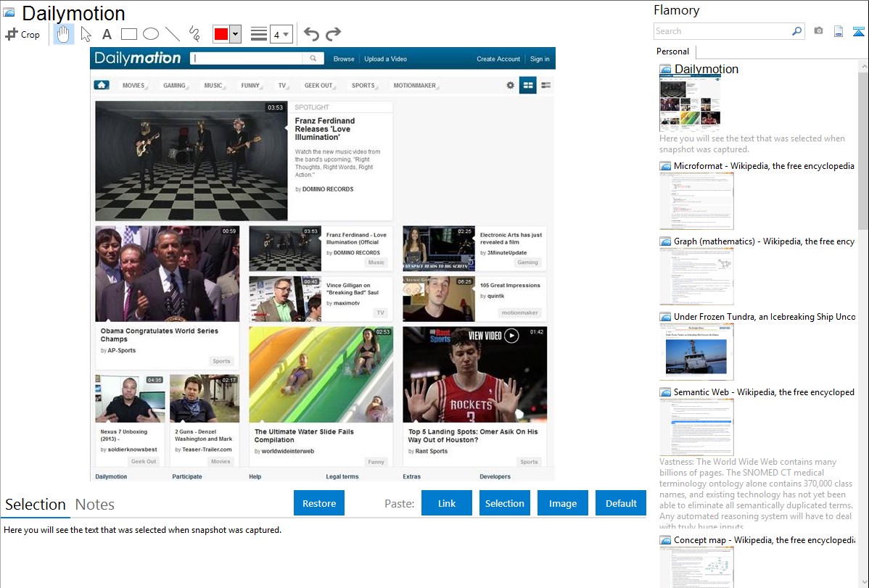Click the snapshot icon beside Semantic Web title
869x588 pixels.
[x=665, y=392]
